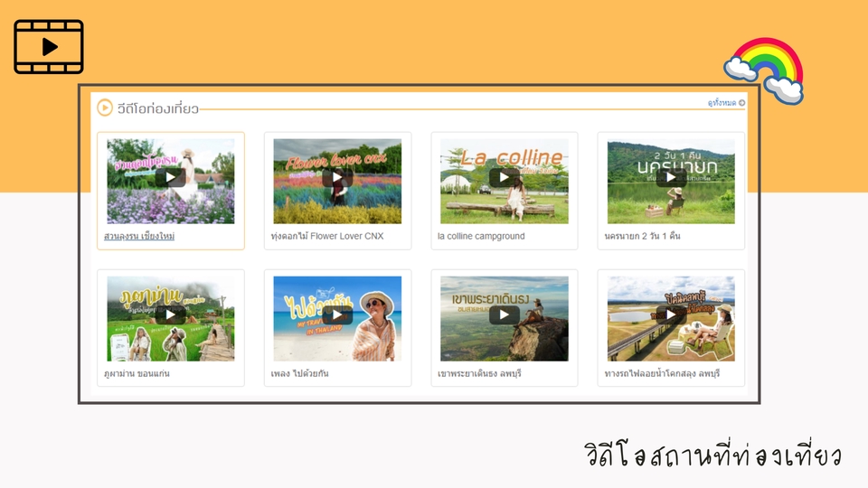
Task: Play the เพลง ไปด้วยกัน video
Action: point(337,315)
